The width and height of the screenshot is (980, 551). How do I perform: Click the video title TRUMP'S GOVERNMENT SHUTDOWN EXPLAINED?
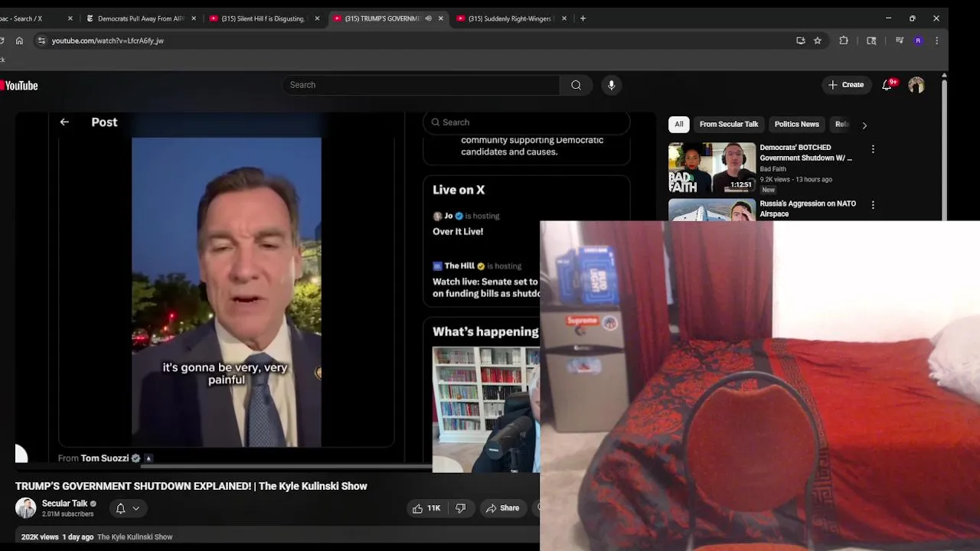click(x=191, y=486)
